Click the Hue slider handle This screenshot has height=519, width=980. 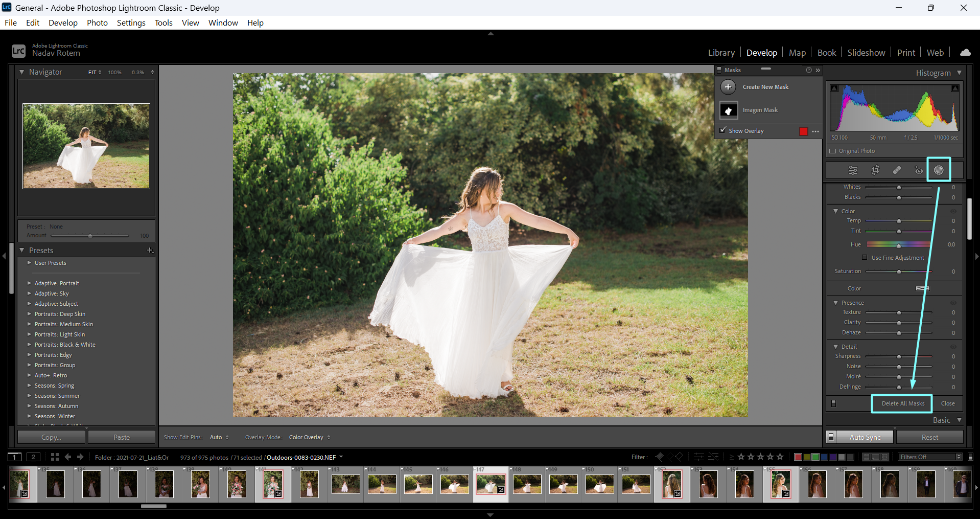tap(899, 245)
